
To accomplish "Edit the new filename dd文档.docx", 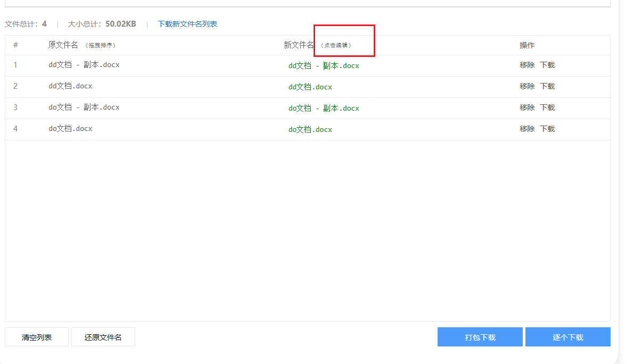I will tap(310, 86).
